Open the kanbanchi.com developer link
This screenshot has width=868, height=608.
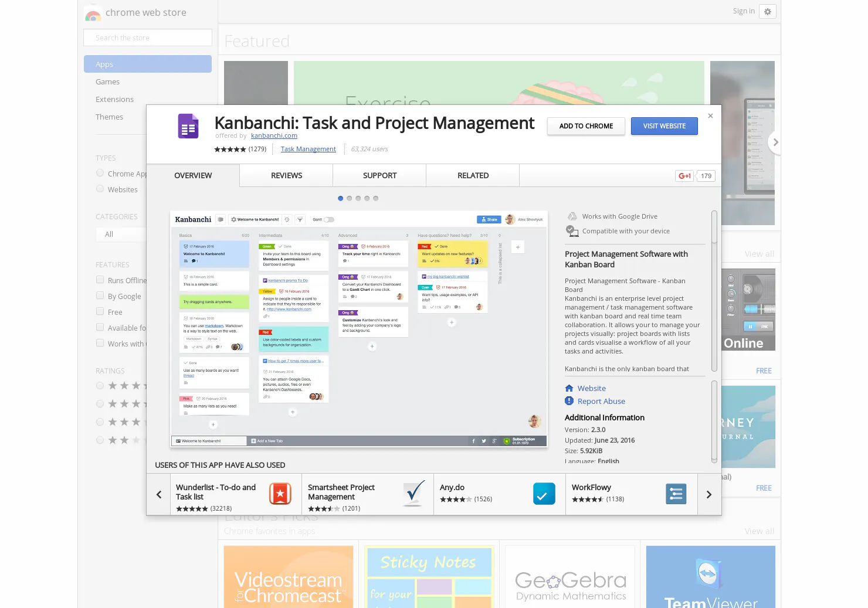[x=274, y=135]
